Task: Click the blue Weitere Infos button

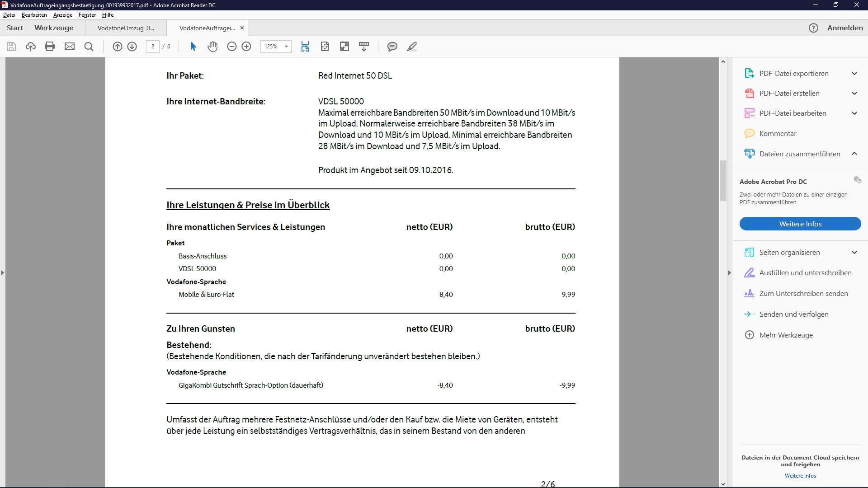Action: (800, 224)
